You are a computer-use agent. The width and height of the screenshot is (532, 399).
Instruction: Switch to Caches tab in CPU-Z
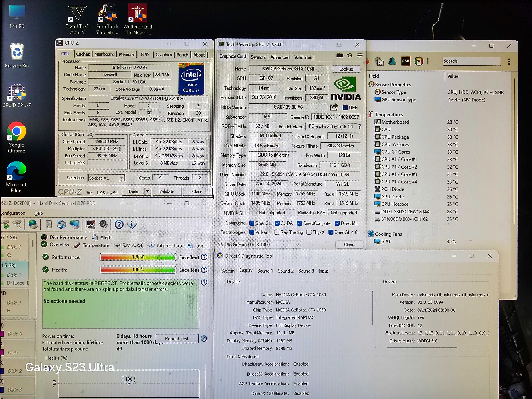coord(83,54)
